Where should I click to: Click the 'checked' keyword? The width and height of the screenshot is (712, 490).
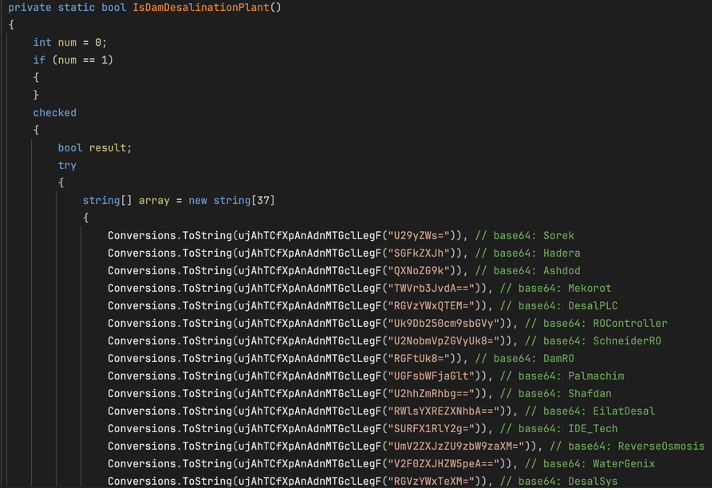54,113
